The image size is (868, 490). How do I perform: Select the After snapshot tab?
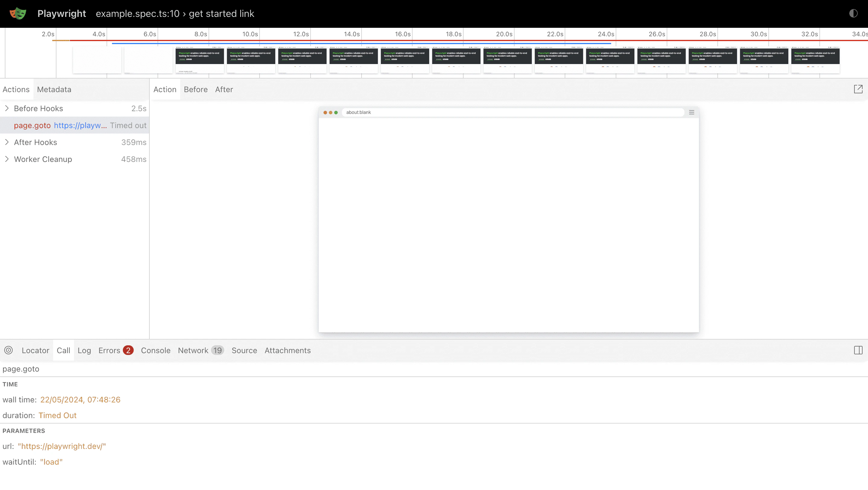click(224, 89)
